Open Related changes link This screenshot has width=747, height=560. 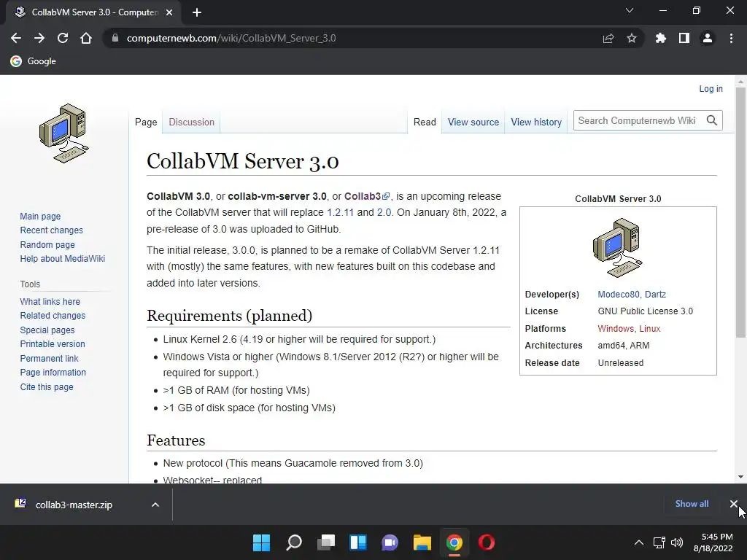[53, 315]
